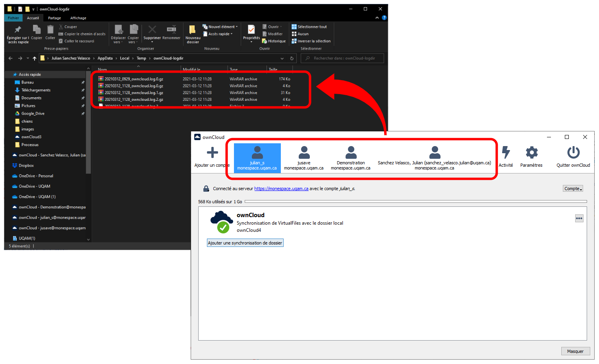Sort files by Modifié le column header

204,69
